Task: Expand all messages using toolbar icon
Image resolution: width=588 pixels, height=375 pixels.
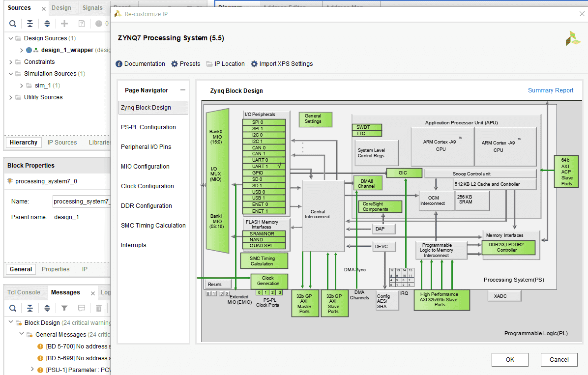Action: tap(47, 308)
